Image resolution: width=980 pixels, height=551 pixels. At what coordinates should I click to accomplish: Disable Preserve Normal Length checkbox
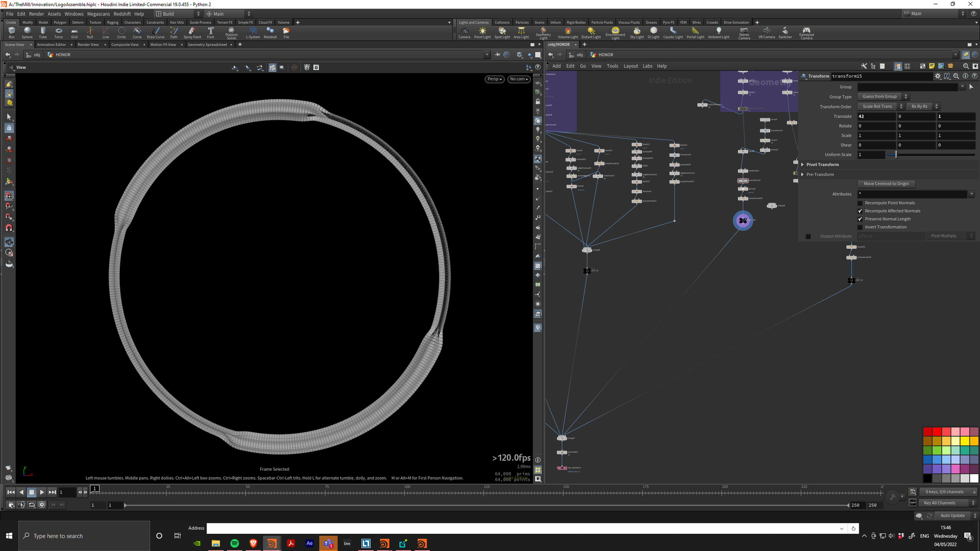click(x=860, y=219)
